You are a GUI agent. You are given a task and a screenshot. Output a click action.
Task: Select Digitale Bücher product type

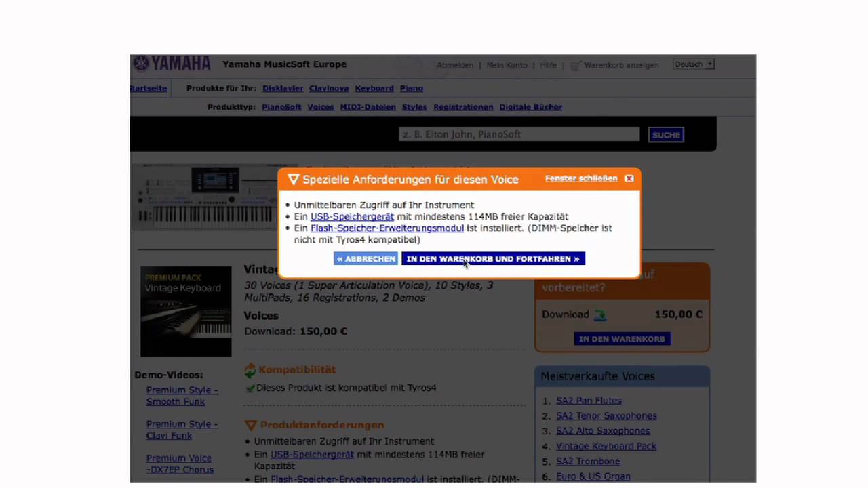click(531, 107)
